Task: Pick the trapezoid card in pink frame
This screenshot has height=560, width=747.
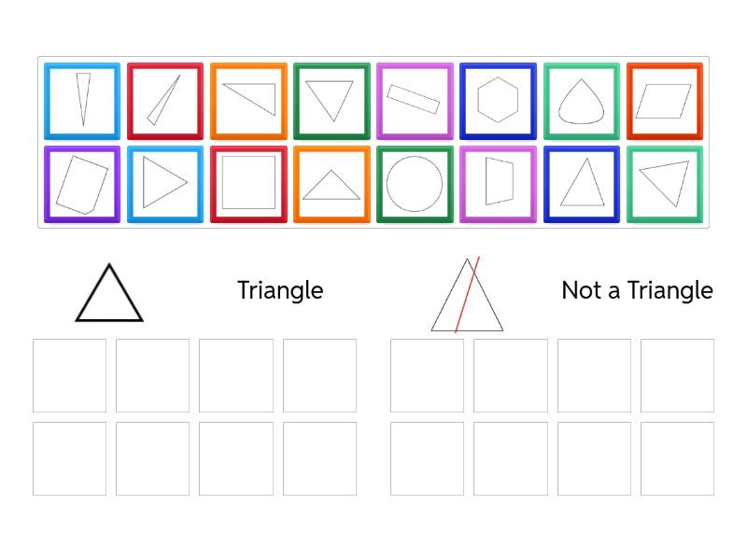Action: pyautogui.click(x=498, y=184)
